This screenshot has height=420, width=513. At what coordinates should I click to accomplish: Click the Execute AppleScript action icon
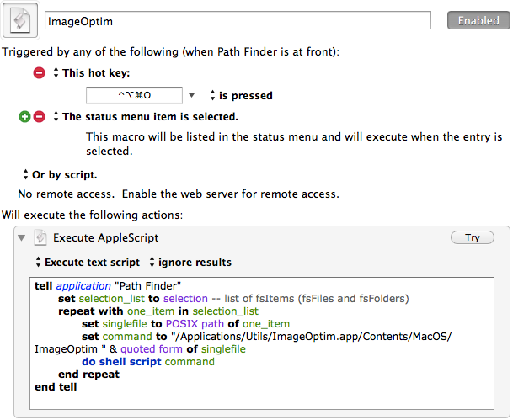pyautogui.click(x=40, y=237)
